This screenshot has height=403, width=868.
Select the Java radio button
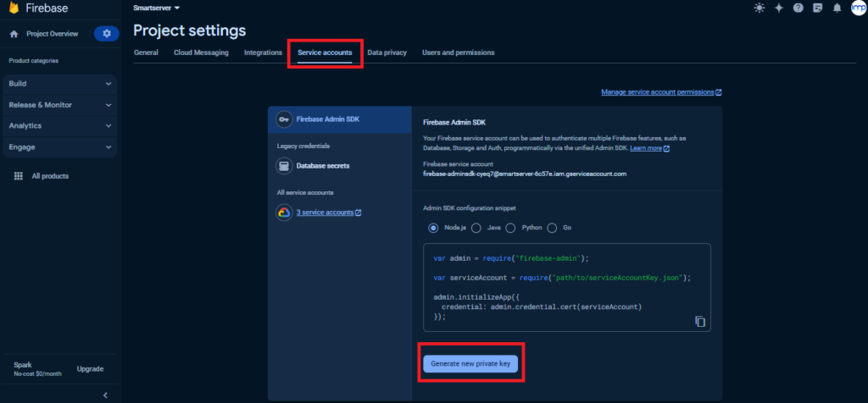[476, 228]
